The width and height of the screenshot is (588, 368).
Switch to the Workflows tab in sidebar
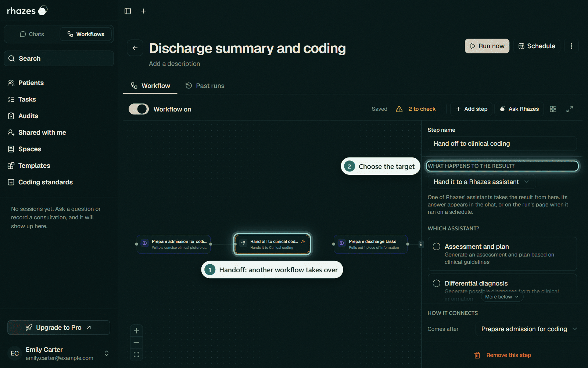tap(86, 34)
